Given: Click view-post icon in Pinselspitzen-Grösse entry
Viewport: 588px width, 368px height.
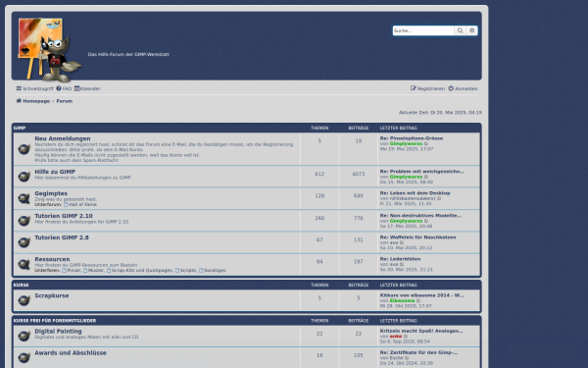Looking at the screenshot, I should click(x=426, y=144).
